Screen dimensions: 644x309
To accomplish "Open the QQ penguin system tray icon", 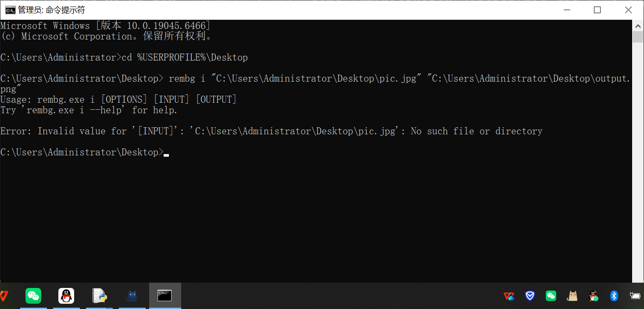I will (594, 296).
